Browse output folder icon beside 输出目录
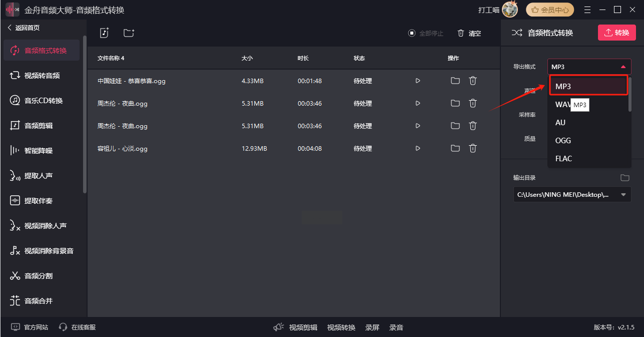This screenshot has width=644, height=337. tap(624, 178)
